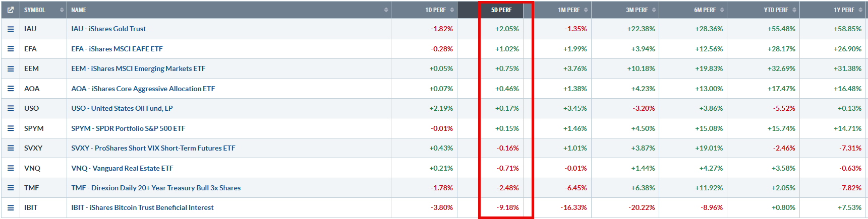The image size is (868, 219).
Task: Open the row options for USO
Action: tap(11, 108)
